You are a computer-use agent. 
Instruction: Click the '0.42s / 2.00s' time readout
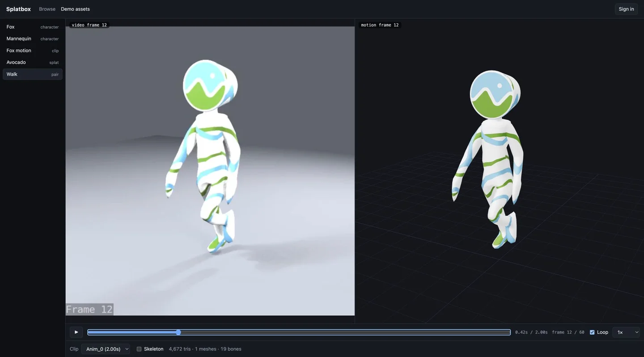pos(531,332)
